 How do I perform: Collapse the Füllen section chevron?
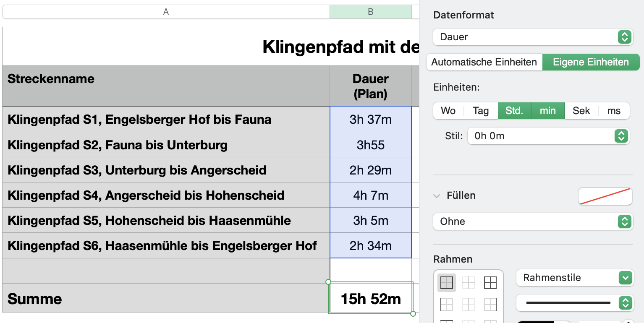pos(437,196)
